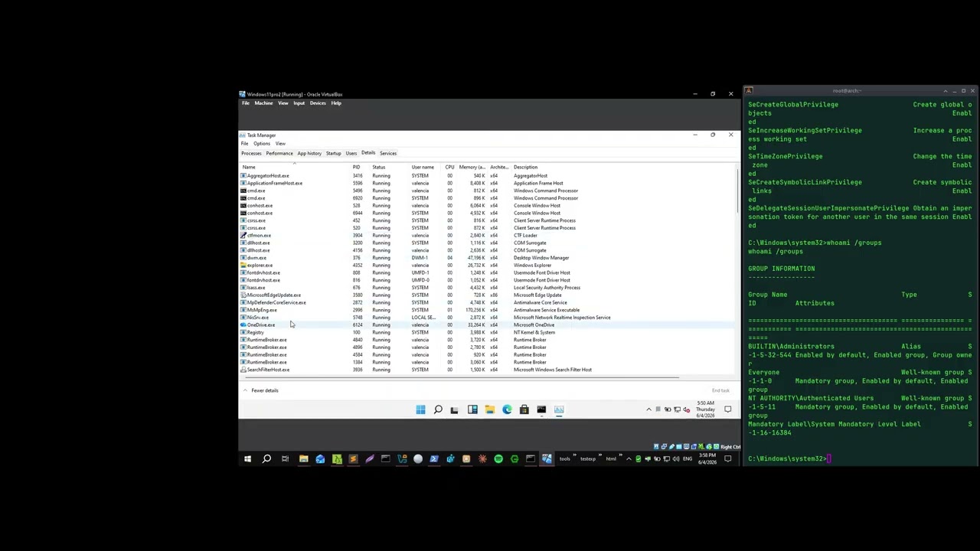Open the host notification center icon
This screenshot has width=980, height=551.
coord(728,459)
